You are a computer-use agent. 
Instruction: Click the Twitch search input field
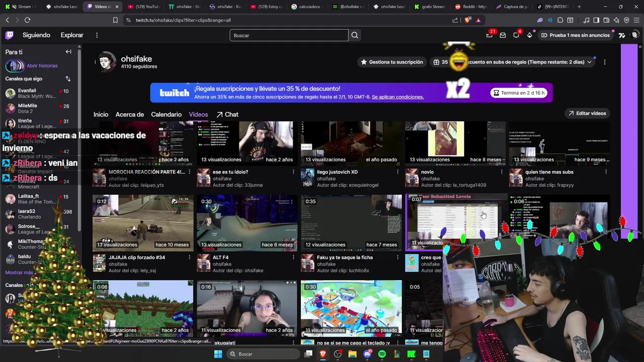point(289,35)
